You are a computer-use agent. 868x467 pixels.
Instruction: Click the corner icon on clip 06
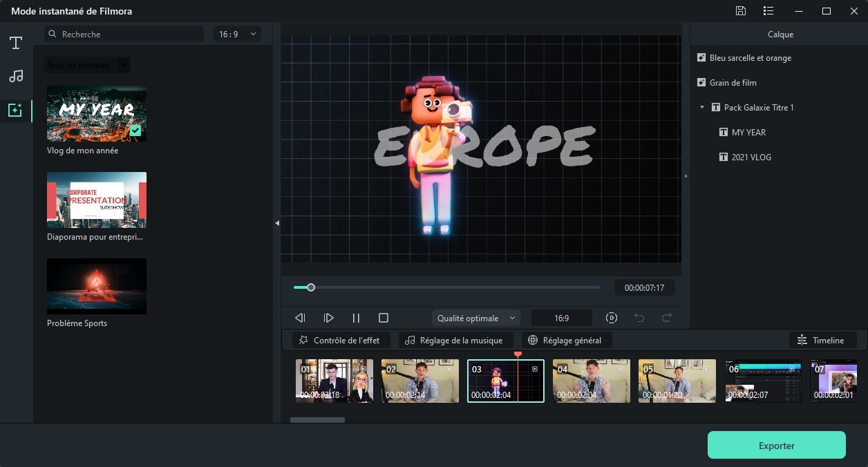point(792,369)
